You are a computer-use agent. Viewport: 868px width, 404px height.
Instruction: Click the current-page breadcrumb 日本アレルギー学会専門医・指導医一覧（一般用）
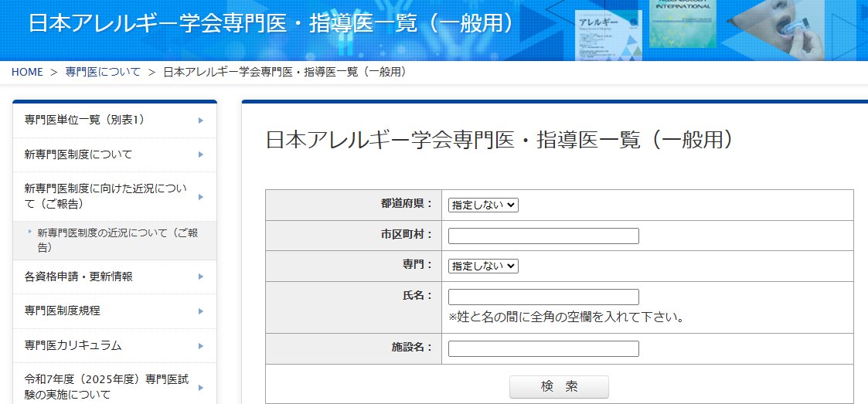(x=285, y=72)
